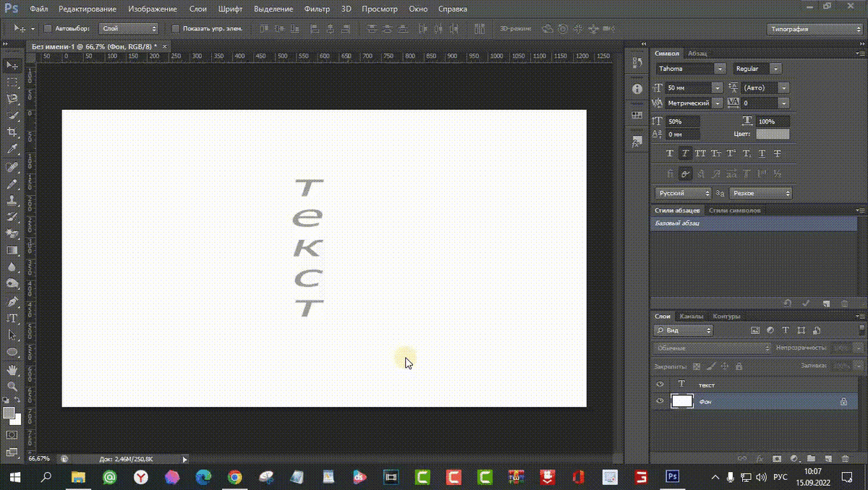Image resolution: width=868 pixels, height=490 pixels.
Task: Click the trash icon in Layers panel
Action: 844,458
